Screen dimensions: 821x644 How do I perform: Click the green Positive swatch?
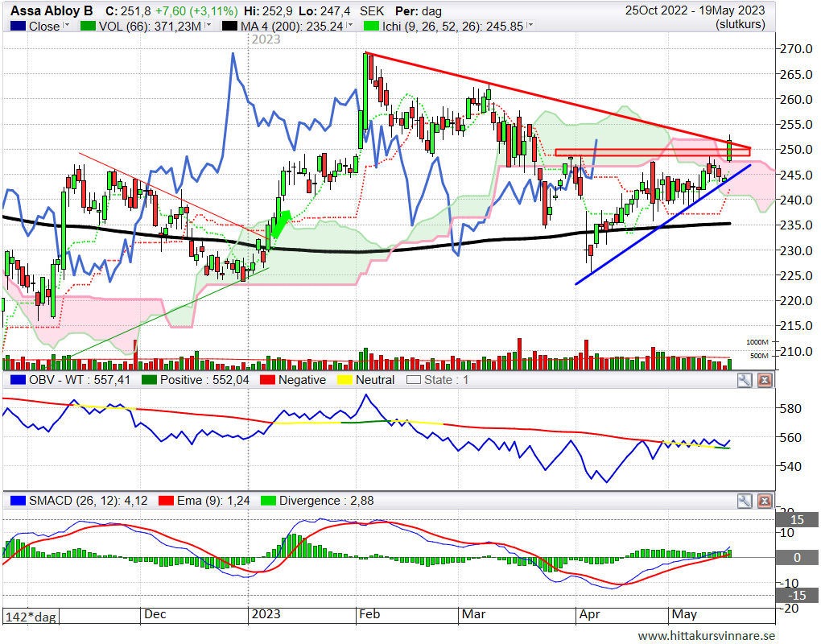pos(149,380)
